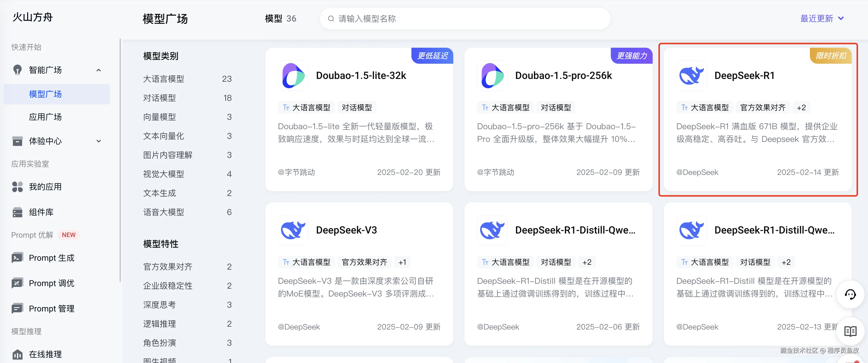
Task: Click the DeepSeek-V3 whale logo
Action: coord(293,230)
